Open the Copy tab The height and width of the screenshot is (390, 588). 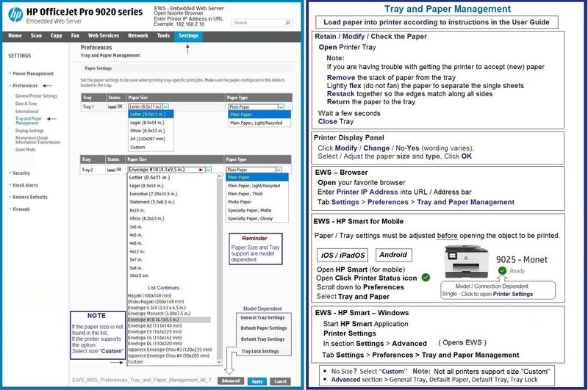coord(57,35)
